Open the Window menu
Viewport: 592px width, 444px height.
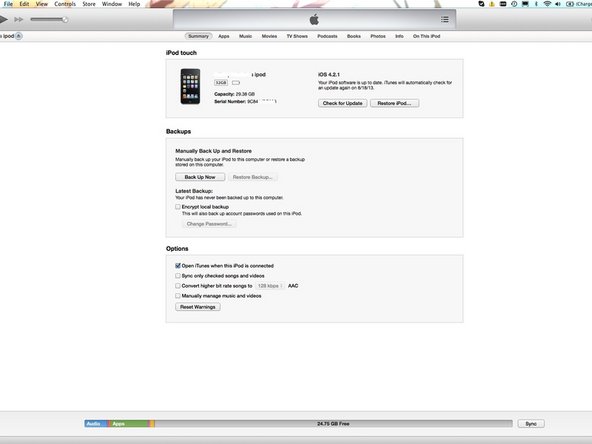tap(112, 4)
